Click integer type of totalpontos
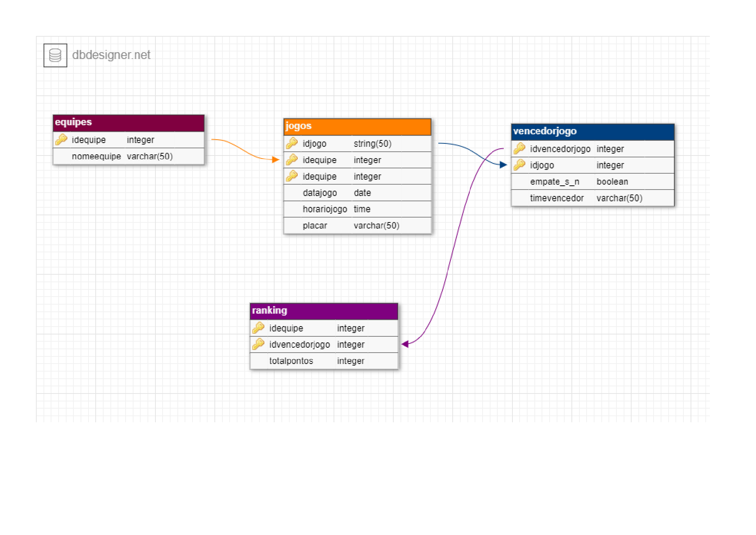This screenshot has width=756, height=535. point(351,361)
